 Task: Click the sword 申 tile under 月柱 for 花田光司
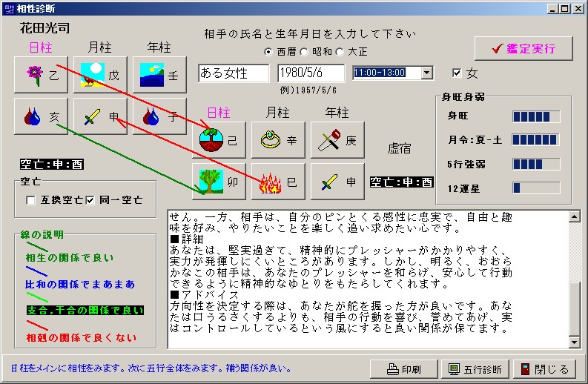[101, 116]
